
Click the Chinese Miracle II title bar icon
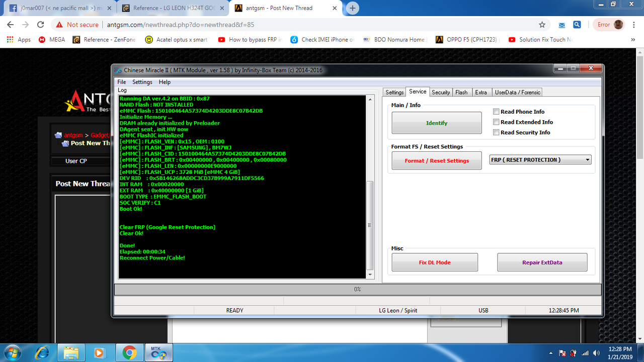pos(118,70)
